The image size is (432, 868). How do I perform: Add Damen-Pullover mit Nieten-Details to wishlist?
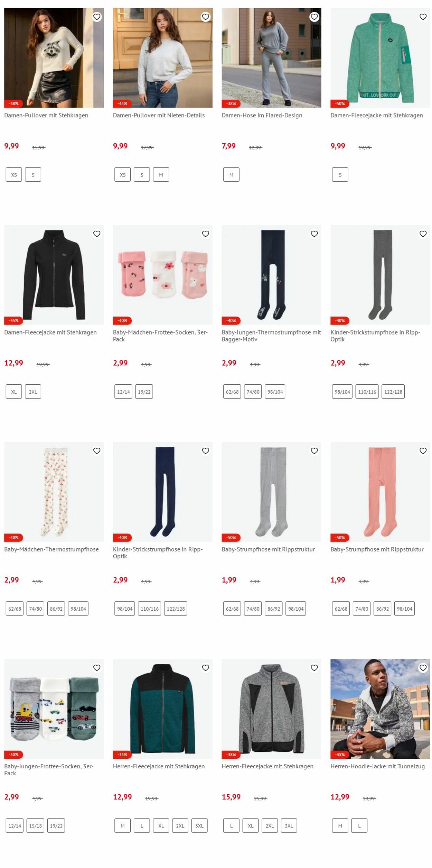click(x=206, y=17)
